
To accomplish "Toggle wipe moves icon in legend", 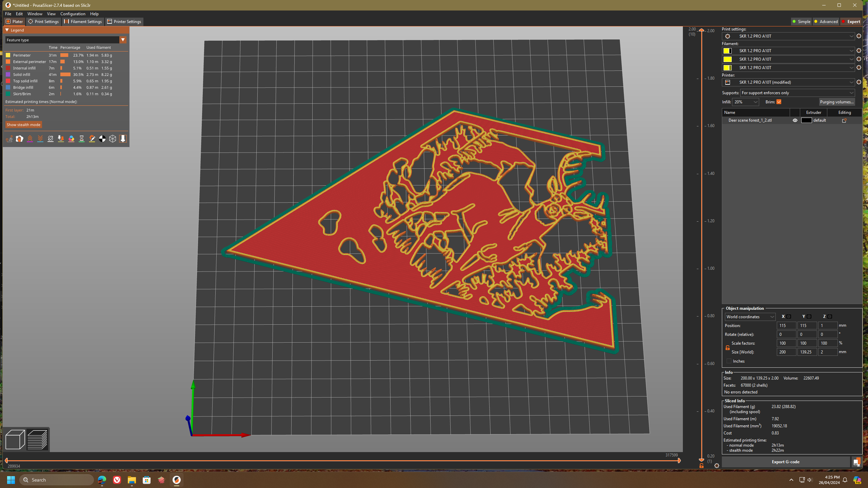I will point(19,139).
